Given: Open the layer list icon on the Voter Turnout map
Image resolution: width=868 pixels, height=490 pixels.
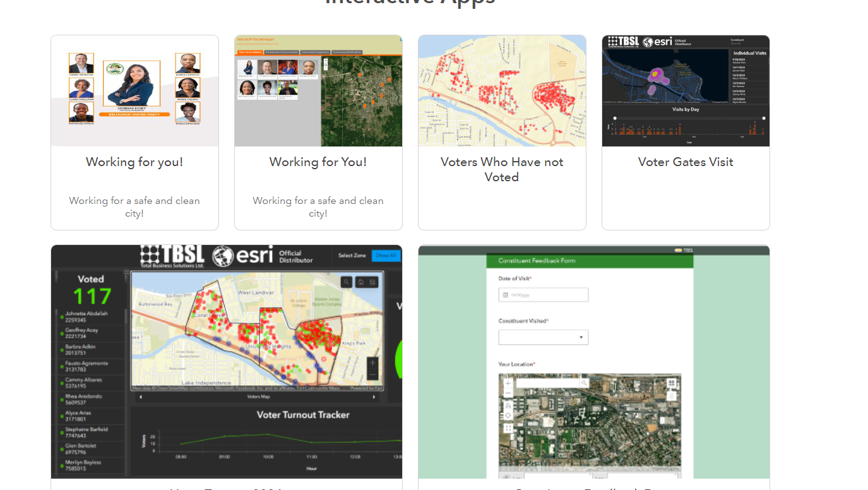Looking at the screenshot, I should (x=372, y=282).
